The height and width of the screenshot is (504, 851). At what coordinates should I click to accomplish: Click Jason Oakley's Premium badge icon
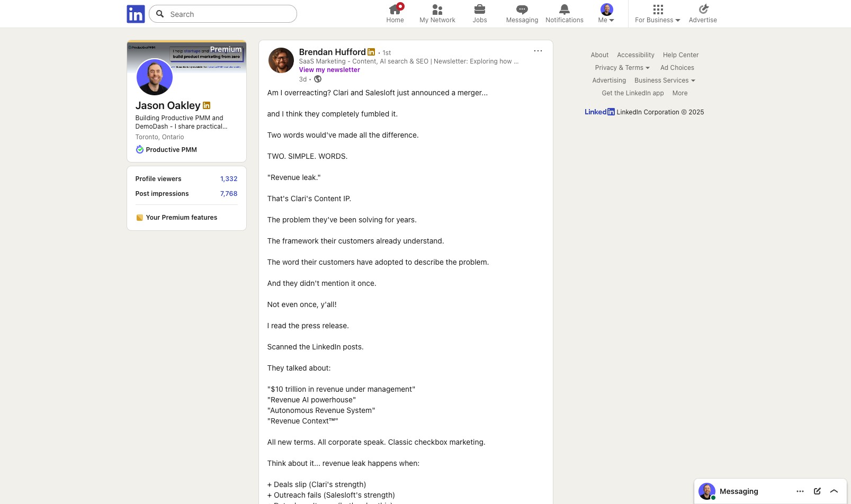tap(207, 105)
